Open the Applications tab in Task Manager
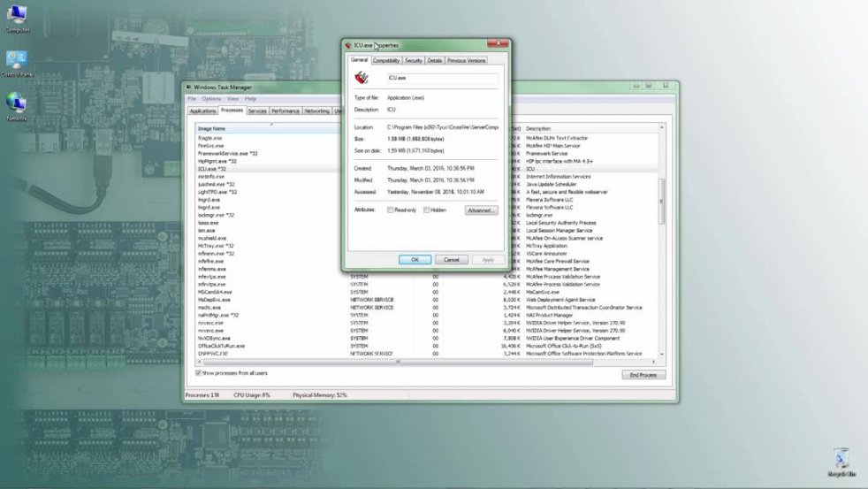Image resolution: width=868 pixels, height=489 pixels. [202, 111]
